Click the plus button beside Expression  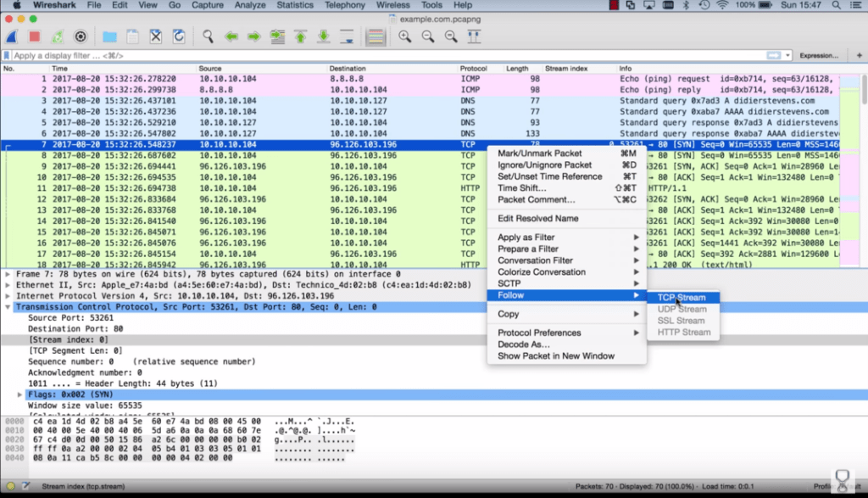pos(859,55)
